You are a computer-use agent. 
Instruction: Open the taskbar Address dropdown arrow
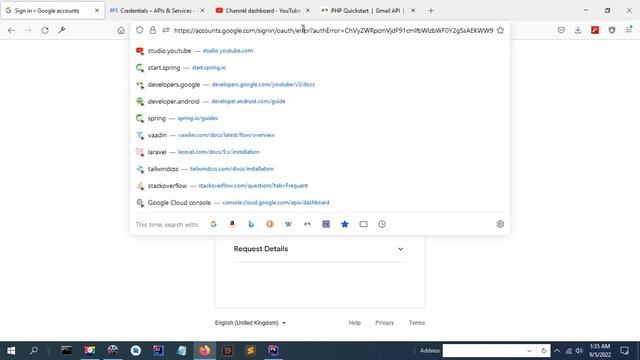[x=529, y=351]
